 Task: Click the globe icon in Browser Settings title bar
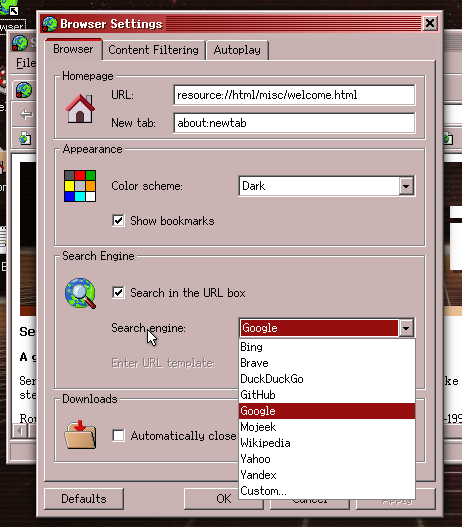tap(50, 24)
